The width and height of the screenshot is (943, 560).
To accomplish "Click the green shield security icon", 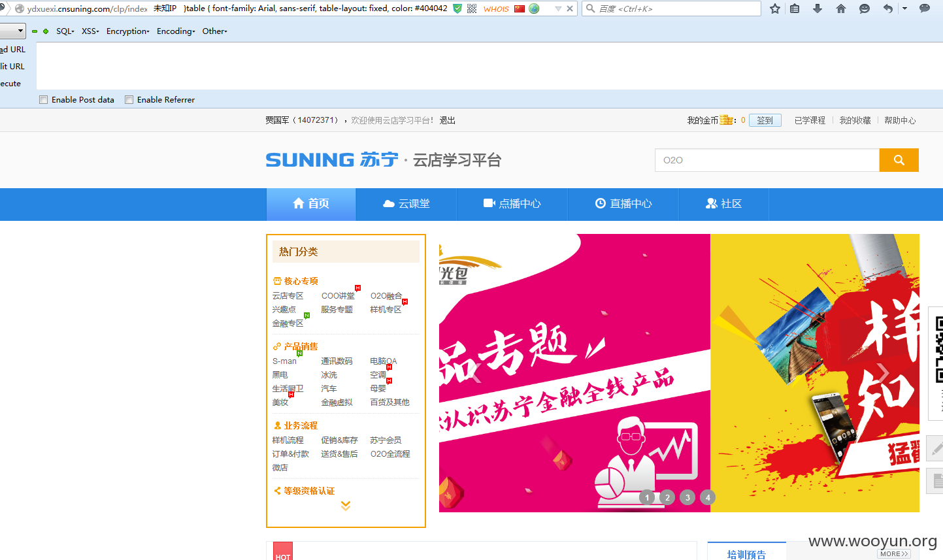I will 457,8.
